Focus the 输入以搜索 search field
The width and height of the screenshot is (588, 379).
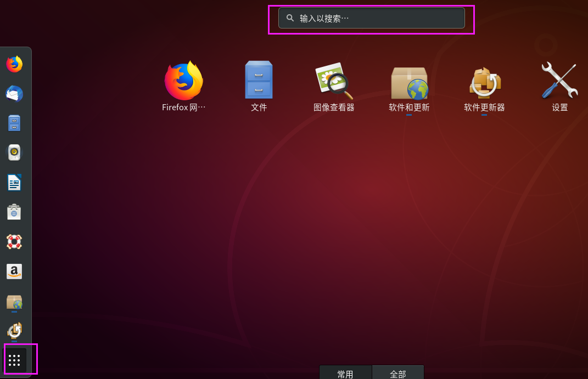[x=372, y=18]
